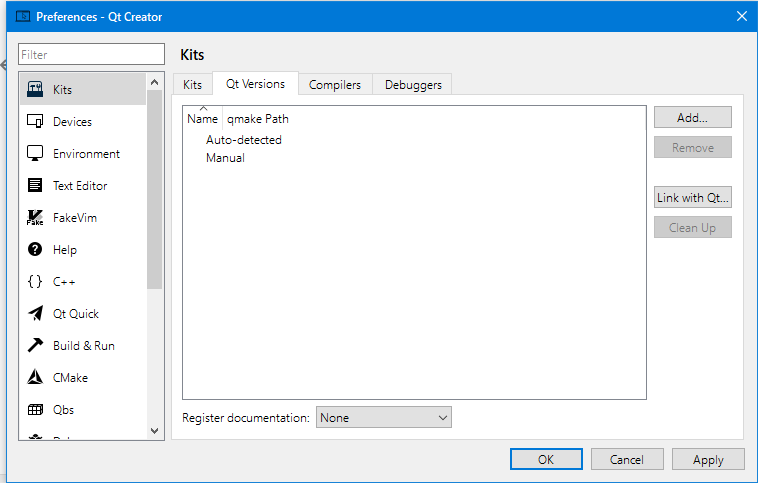
Task: Expand the Register documentation dropdown
Action: pos(384,418)
